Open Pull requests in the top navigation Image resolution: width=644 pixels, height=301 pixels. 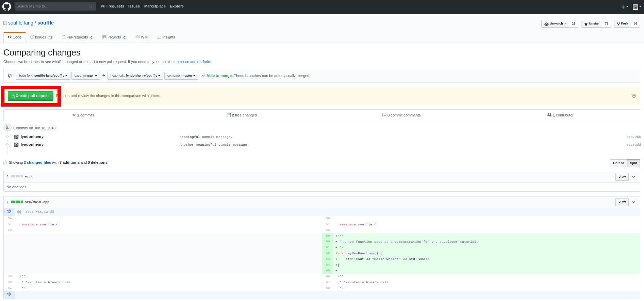point(112,6)
